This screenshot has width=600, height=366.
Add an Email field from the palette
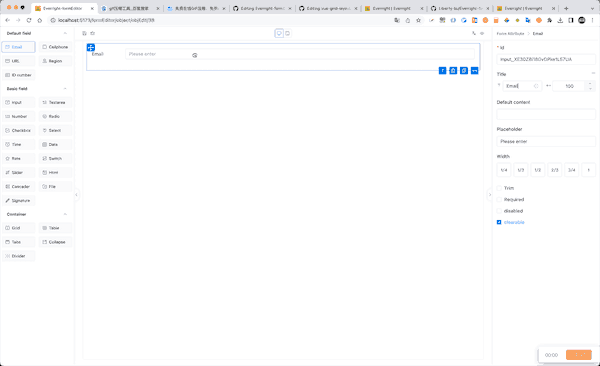(x=18, y=47)
